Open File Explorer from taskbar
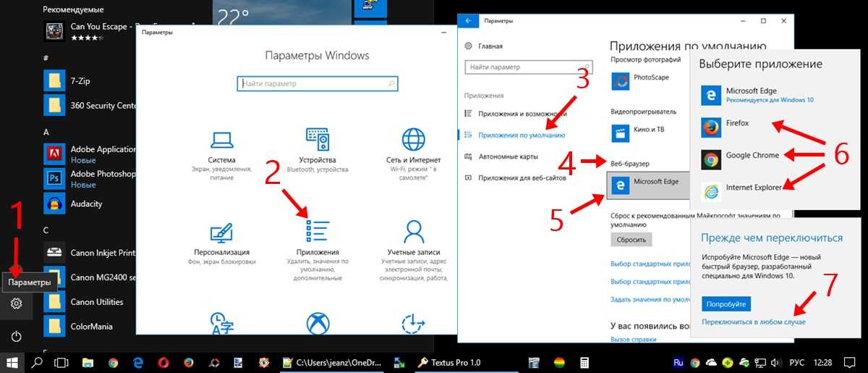This screenshot has height=373, width=868. click(x=87, y=362)
